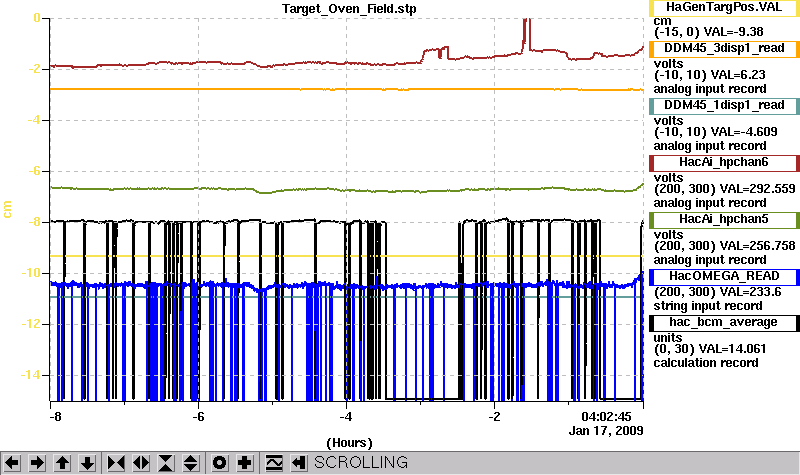Viewport: 800px width, 475px height.
Task: Click the -10 y-axis tick label
Action: [x=31, y=273]
